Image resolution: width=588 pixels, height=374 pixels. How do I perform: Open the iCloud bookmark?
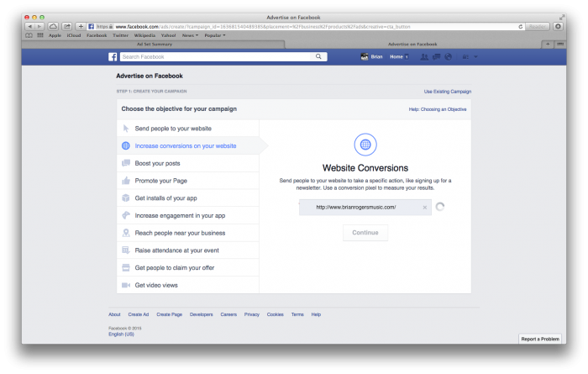pos(74,35)
